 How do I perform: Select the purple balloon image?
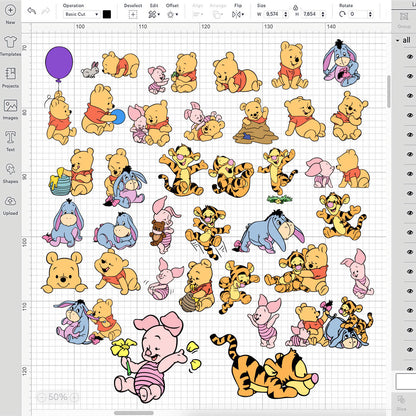click(59, 65)
